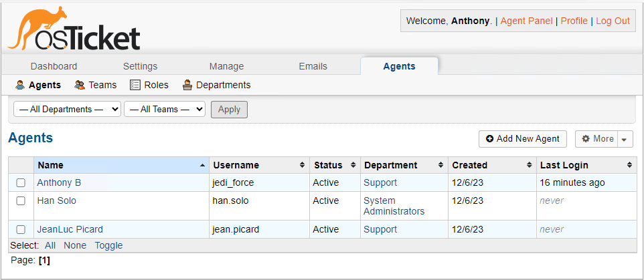The height and width of the screenshot is (280, 644).
Task: Expand the All Teams dropdown
Action: coord(165,109)
